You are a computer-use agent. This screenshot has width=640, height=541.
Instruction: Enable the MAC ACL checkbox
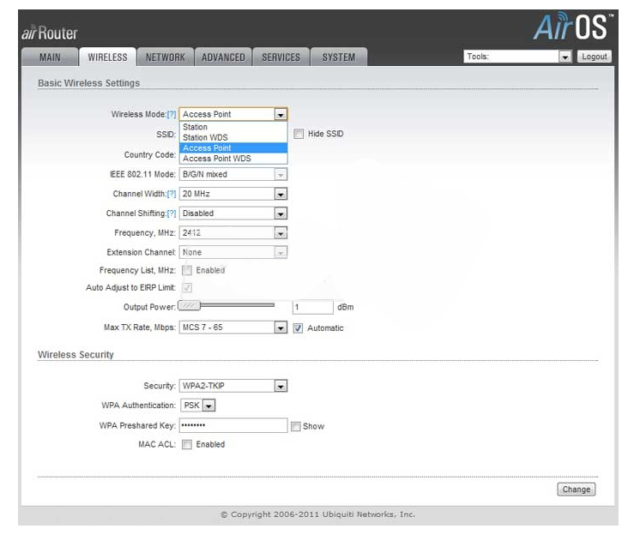[187, 445]
